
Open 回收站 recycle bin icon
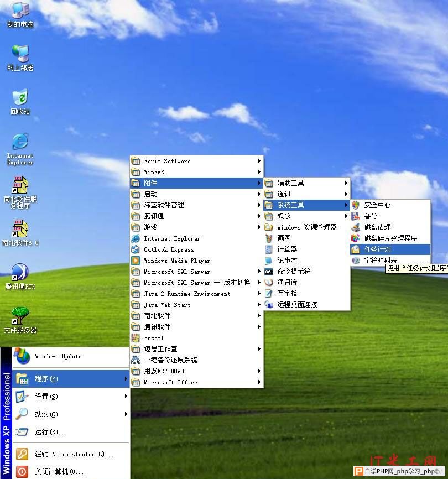pos(20,98)
